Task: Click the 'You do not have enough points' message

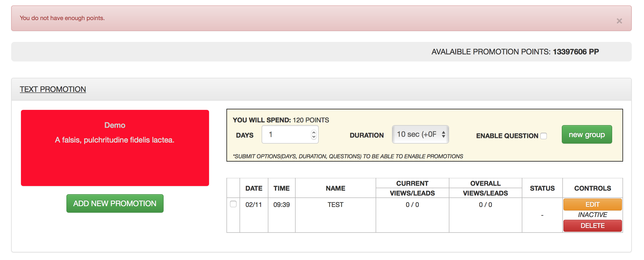Action: coord(62,18)
